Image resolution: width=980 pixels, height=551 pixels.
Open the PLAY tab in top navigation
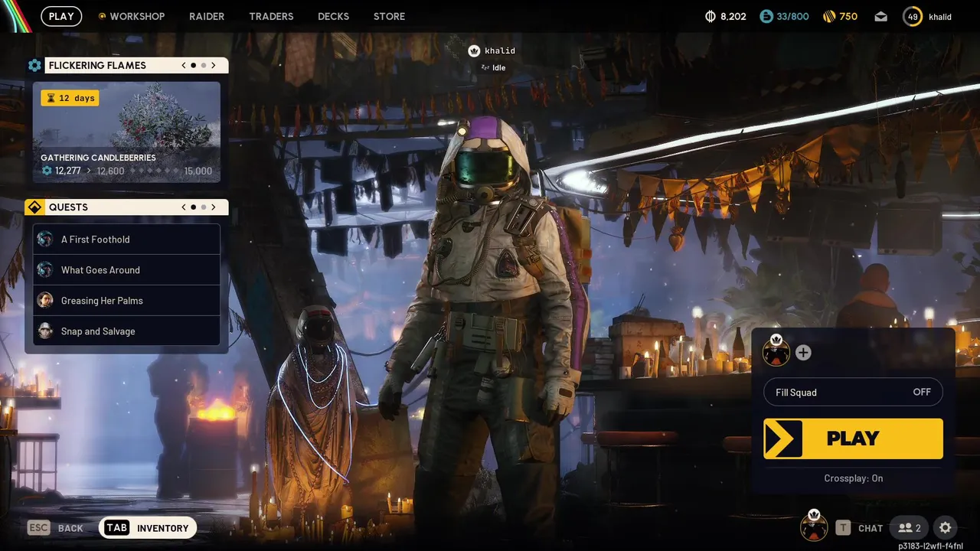tap(61, 16)
